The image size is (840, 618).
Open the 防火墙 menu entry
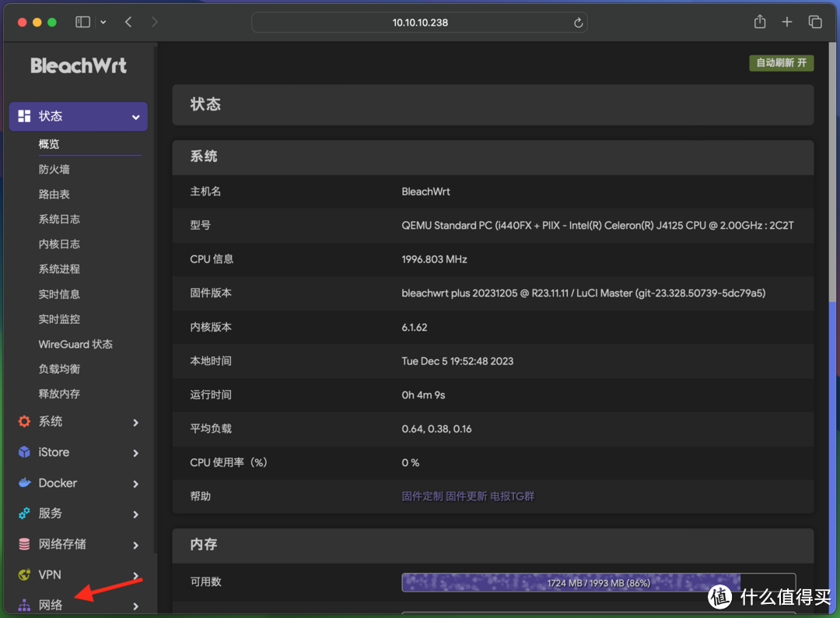point(53,169)
